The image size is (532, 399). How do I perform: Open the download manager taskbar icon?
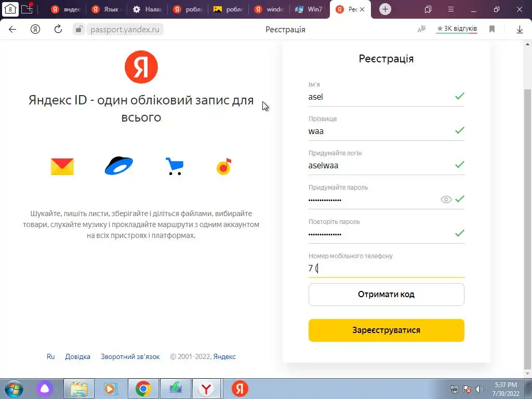pyautogui.click(x=176, y=389)
